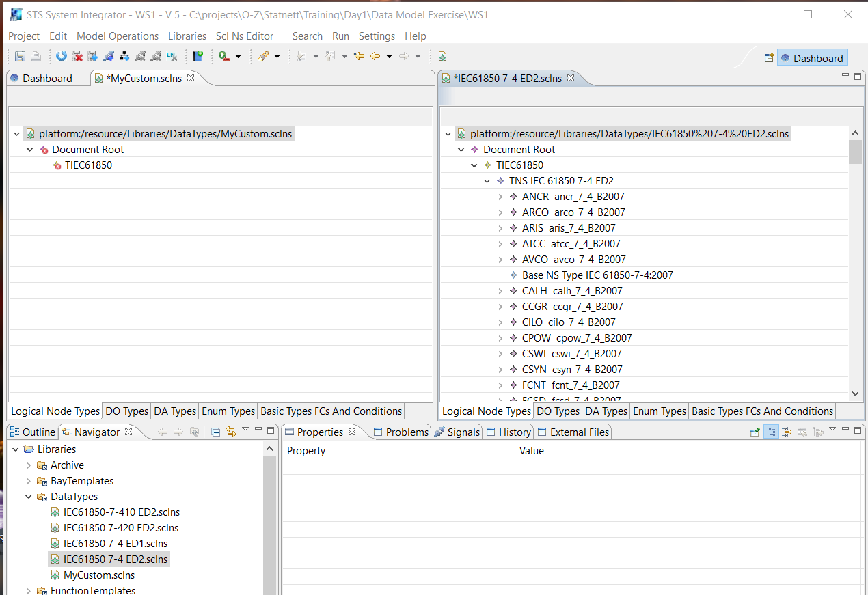Toggle Show Categories in the Properties toolbar

[x=771, y=432]
